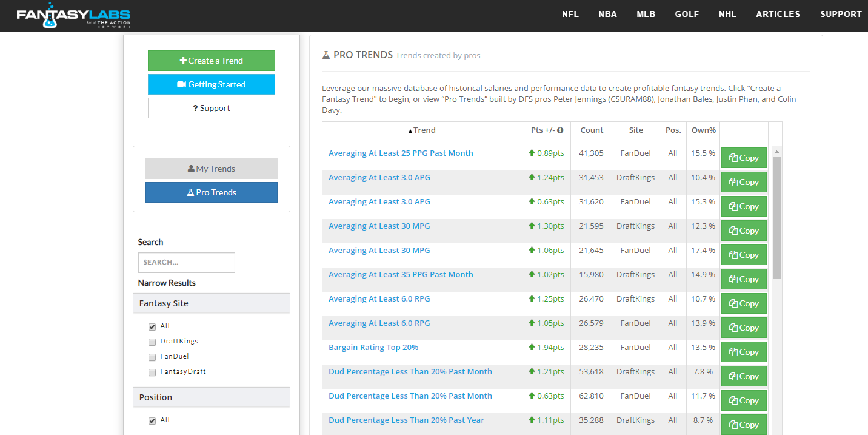Open the DraftKings Averaging At Least 3.0 APG link
This screenshot has height=435, width=868.
click(379, 178)
